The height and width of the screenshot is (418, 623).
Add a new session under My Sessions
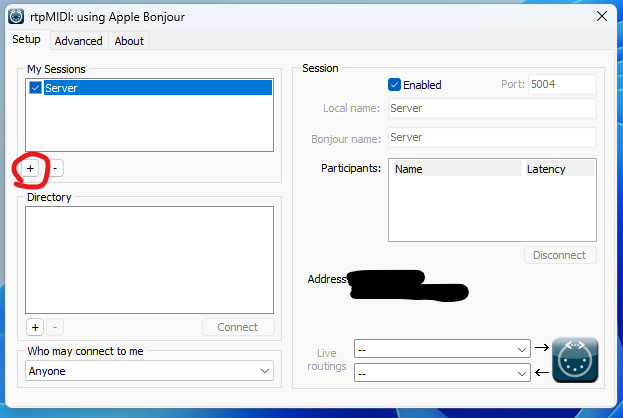pyautogui.click(x=30, y=168)
